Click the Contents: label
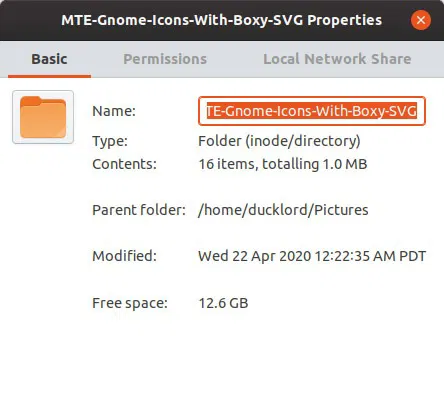This screenshot has width=444, height=416. (124, 164)
